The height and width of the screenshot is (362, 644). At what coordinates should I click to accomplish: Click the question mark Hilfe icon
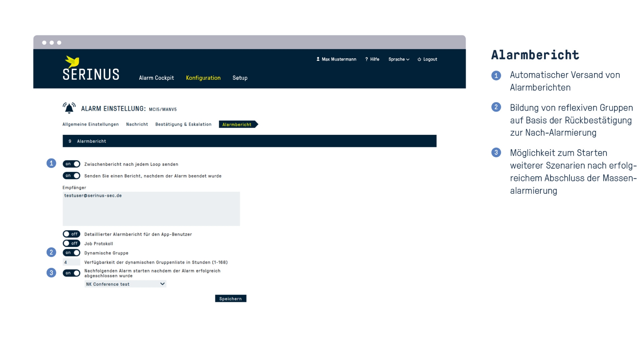pyautogui.click(x=367, y=59)
